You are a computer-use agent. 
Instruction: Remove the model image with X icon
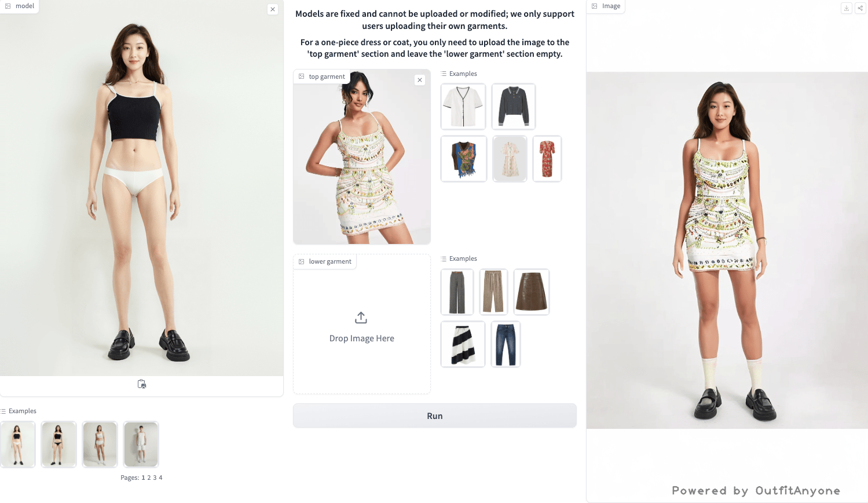coord(273,9)
